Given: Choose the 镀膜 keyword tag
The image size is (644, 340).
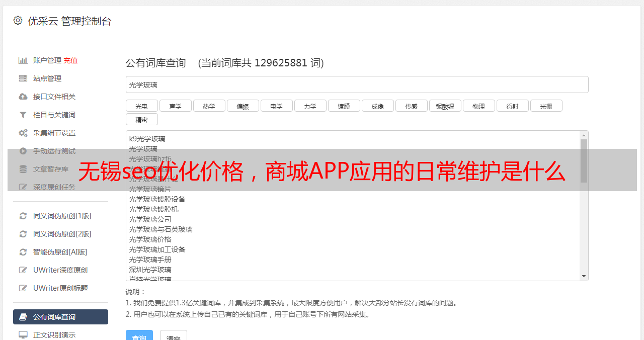Looking at the screenshot, I should (x=344, y=106).
